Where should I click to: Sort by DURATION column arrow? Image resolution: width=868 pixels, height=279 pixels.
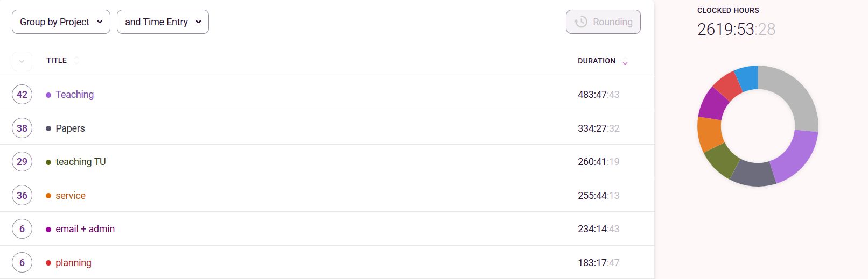pos(625,62)
